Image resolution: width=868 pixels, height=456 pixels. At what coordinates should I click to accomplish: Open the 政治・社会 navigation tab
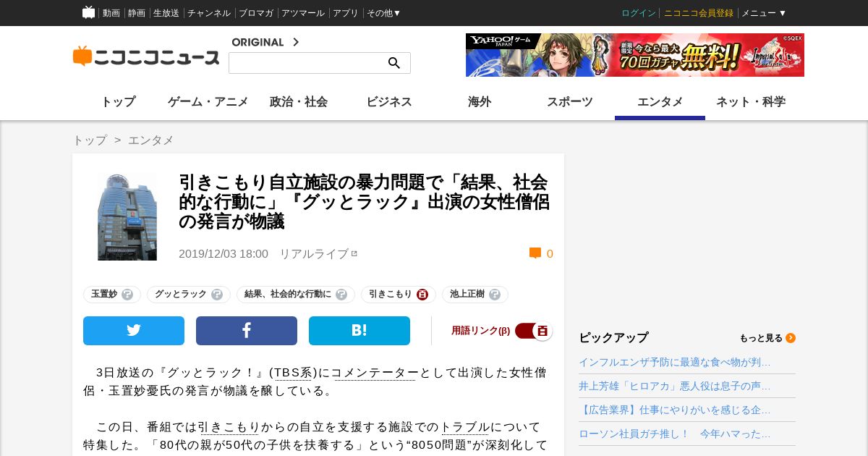(x=299, y=102)
